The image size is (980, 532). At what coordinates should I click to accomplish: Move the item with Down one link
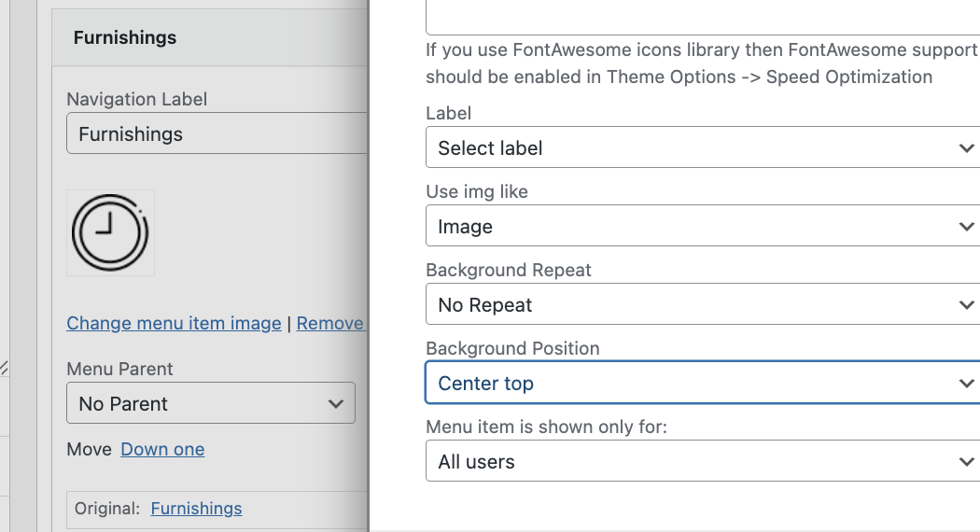(x=162, y=449)
